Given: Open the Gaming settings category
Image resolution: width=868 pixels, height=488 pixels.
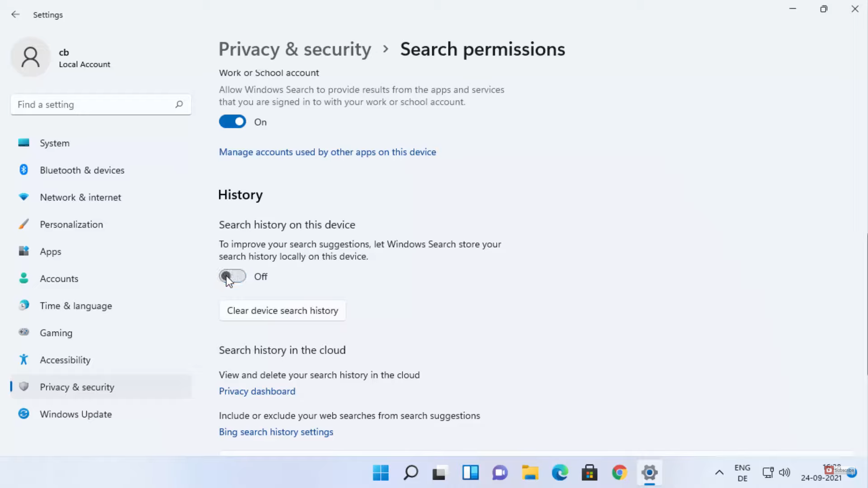Looking at the screenshot, I should click(x=56, y=333).
